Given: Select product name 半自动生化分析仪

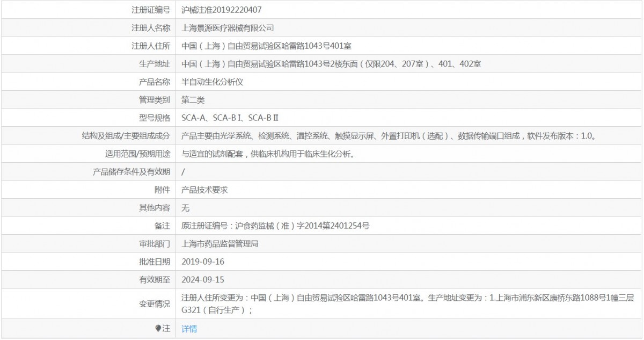Looking at the screenshot, I should [x=212, y=82].
